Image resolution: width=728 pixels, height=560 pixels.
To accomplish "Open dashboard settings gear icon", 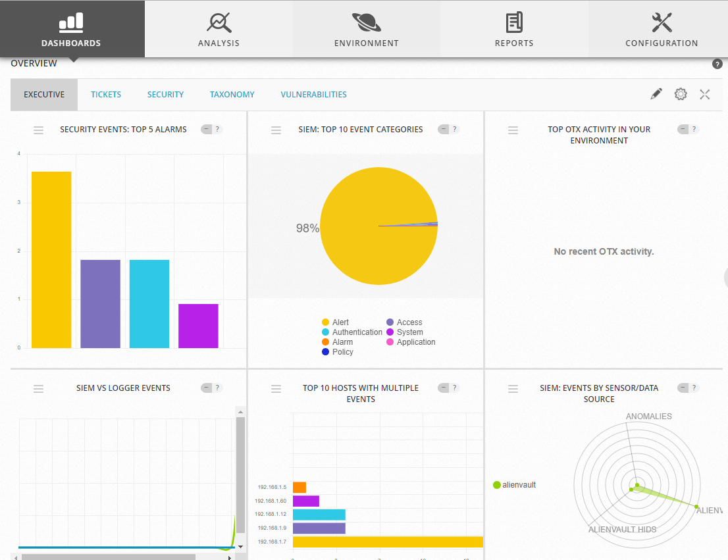I will coord(681,94).
